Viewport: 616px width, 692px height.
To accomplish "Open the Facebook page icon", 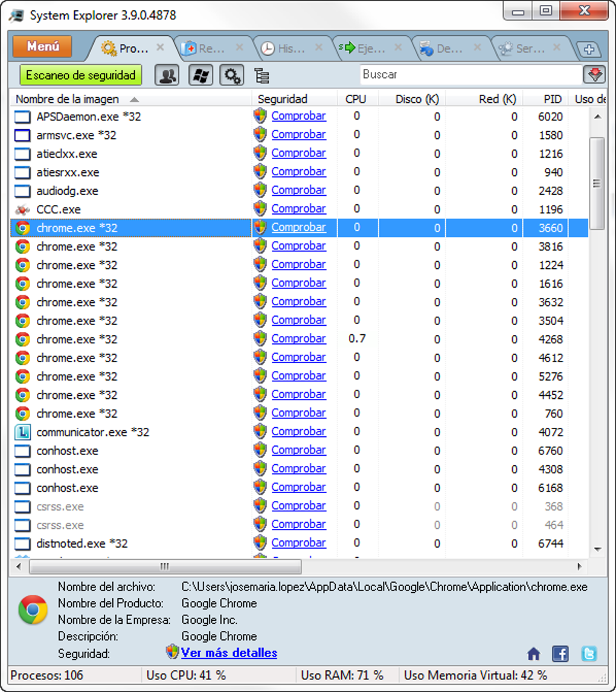I will point(560,653).
